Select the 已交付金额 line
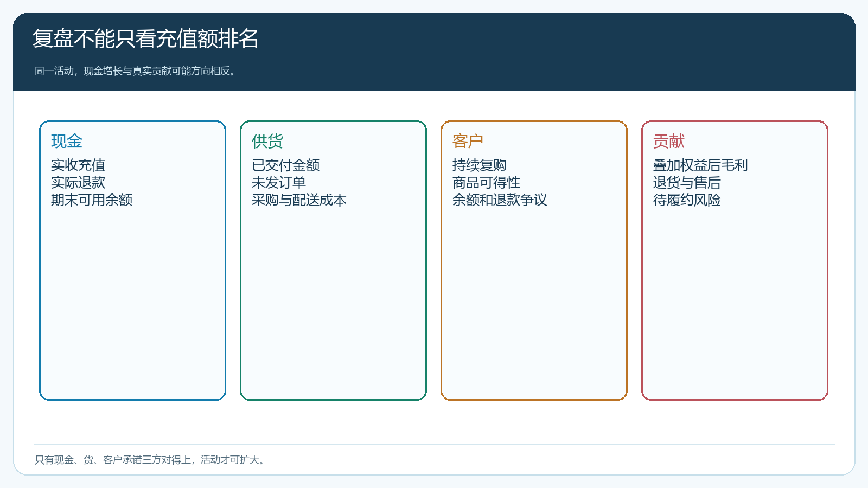This screenshot has width=868, height=488. pyautogui.click(x=286, y=165)
